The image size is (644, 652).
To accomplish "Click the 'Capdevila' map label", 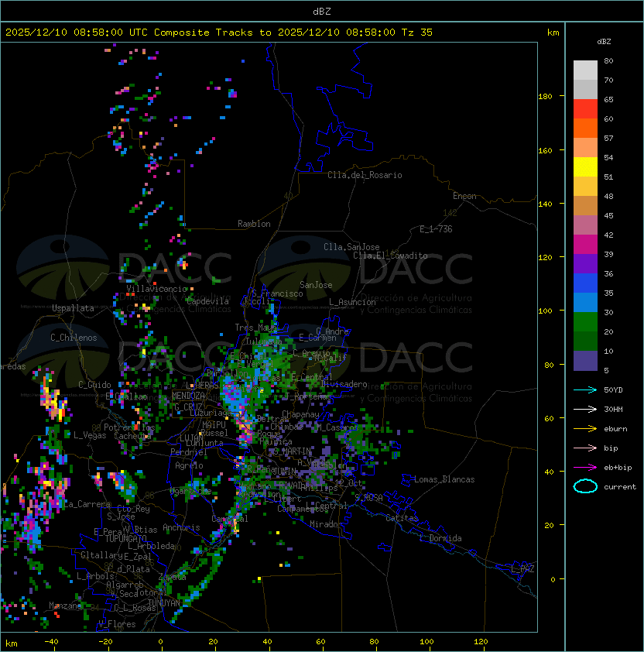I will pos(207,301).
